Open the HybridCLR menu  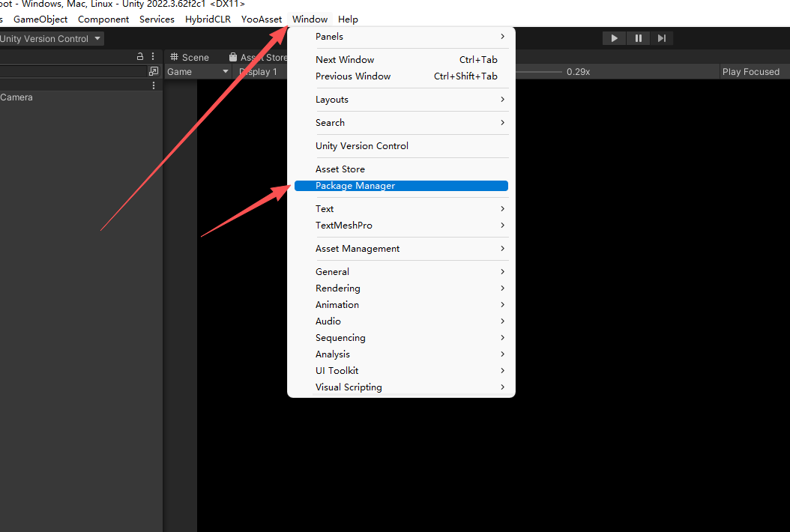coord(208,19)
